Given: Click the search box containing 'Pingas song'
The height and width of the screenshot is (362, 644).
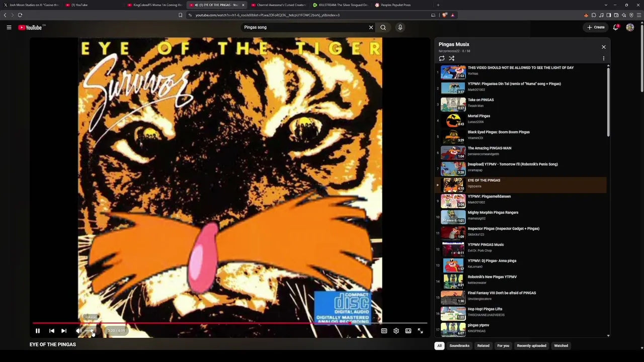Looking at the screenshot, I should [306, 27].
